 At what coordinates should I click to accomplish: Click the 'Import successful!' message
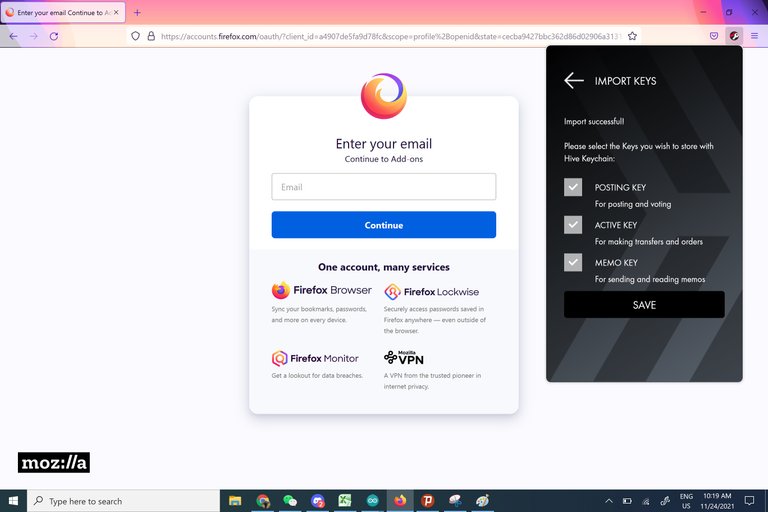click(594, 122)
